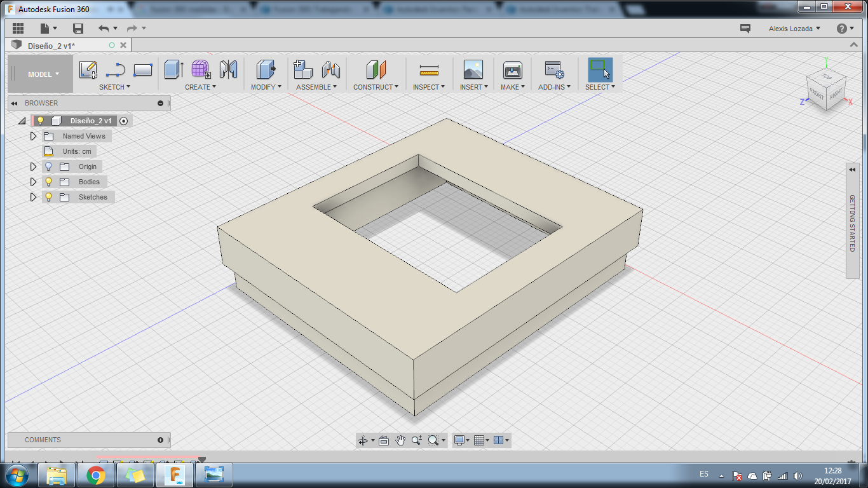Viewport: 868px width, 488px height.
Task: Open the ASSEMBLE menu
Action: coord(316,87)
